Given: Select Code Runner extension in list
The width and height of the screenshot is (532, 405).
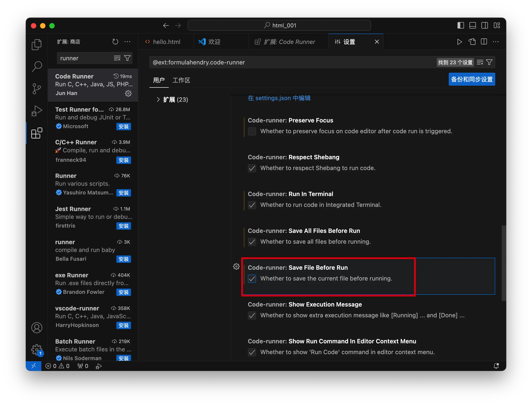Looking at the screenshot, I should [93, 85].
